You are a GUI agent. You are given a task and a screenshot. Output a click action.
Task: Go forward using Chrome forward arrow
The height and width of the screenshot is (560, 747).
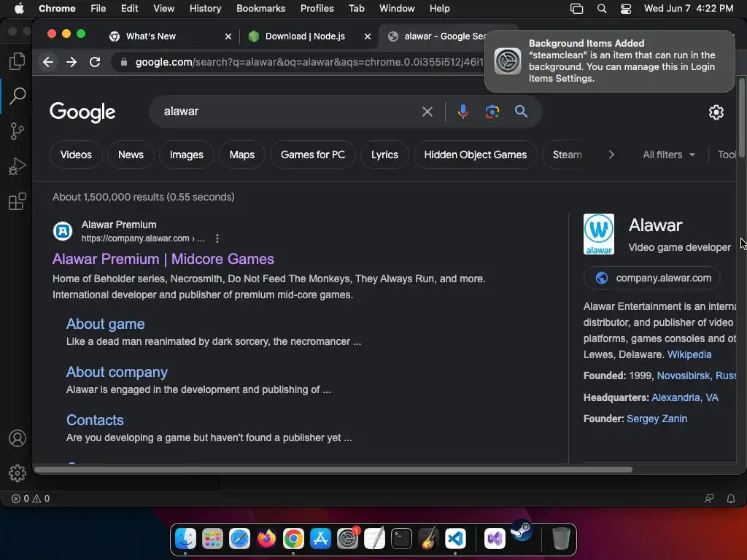tap(71, 62)
